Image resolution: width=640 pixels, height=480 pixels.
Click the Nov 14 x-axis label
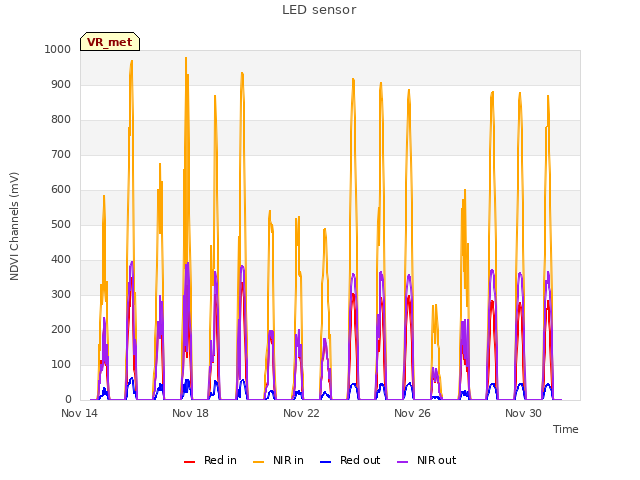click(79, 413)
